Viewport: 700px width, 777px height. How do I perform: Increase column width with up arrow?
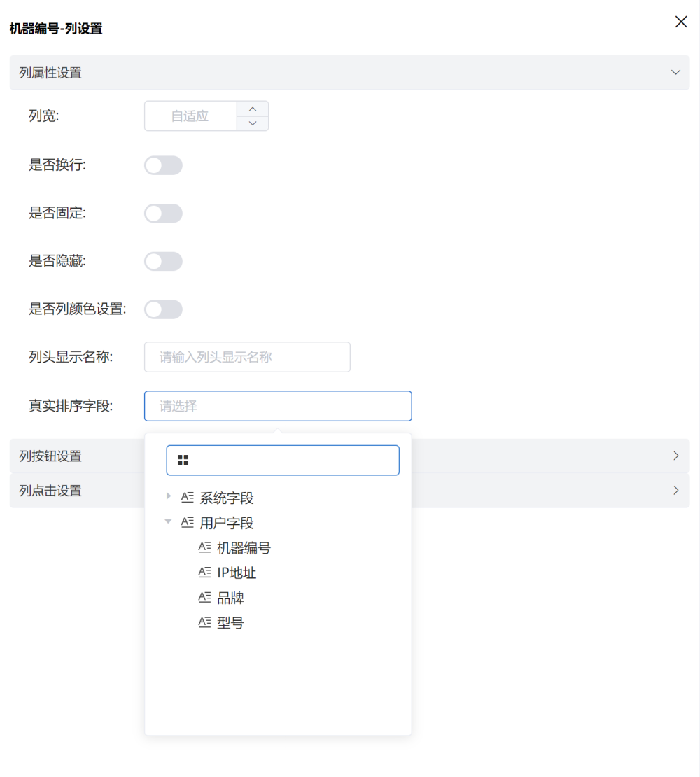coord(253,108)
